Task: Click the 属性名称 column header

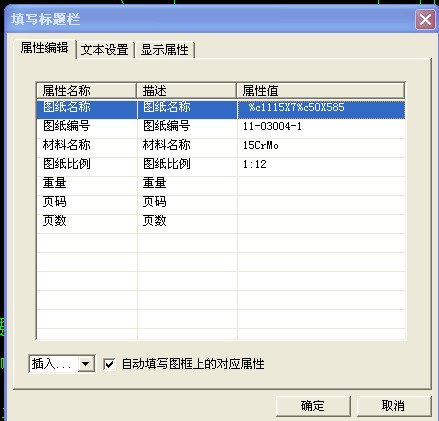Action: [86, 90]
